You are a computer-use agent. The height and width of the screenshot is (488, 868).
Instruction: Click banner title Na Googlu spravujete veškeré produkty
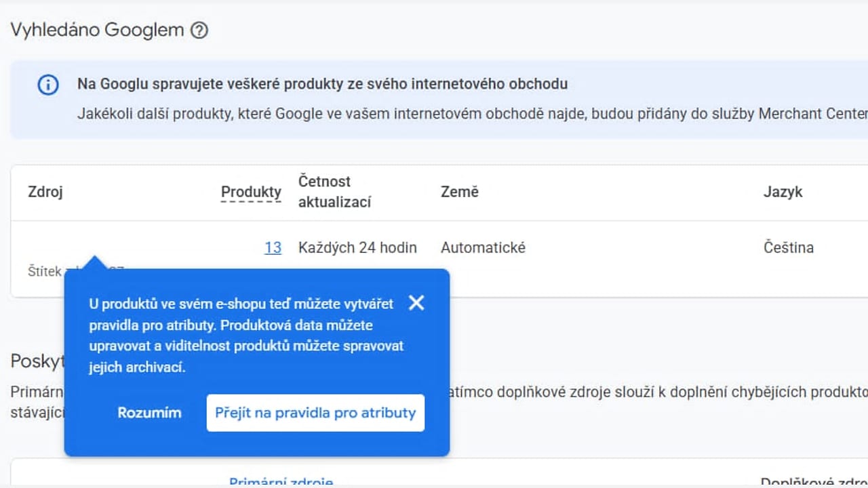click(322, 84)
